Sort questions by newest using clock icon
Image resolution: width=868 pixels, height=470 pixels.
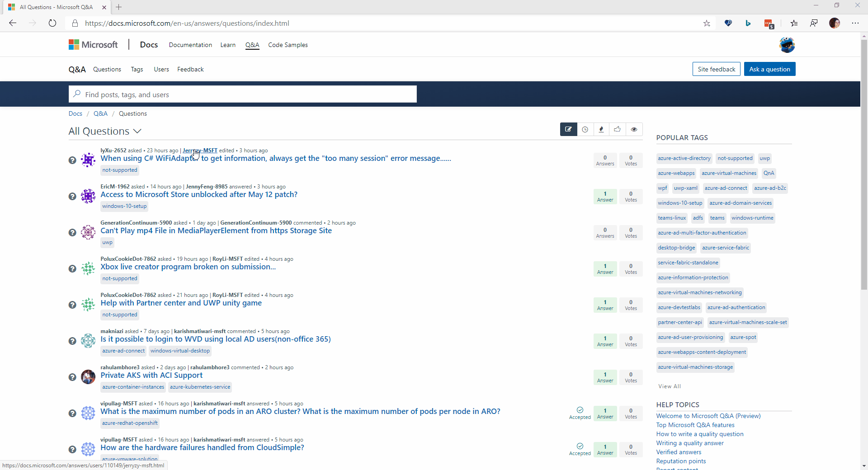click(x=585, y=129)
